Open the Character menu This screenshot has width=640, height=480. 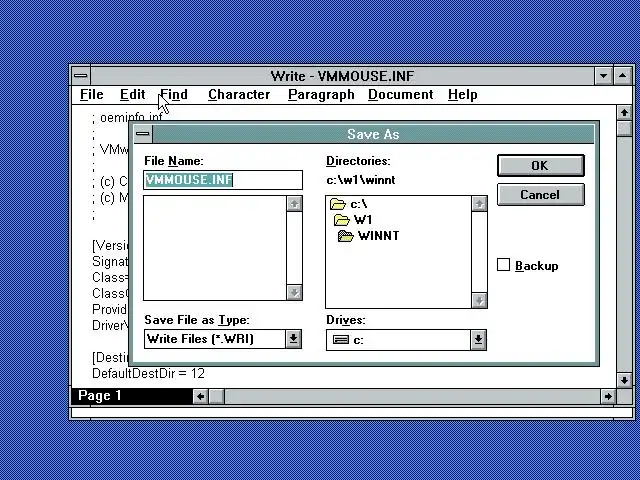coord(239,95)
